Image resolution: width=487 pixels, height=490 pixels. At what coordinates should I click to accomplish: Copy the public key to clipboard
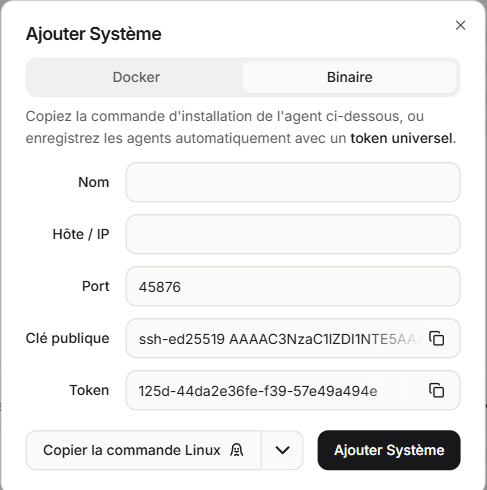436,338
